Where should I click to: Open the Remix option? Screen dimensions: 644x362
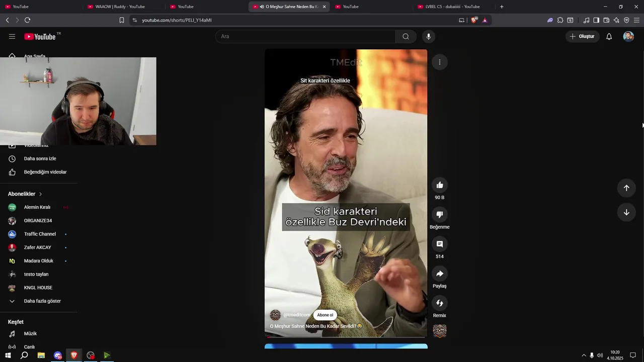(x=440, y=303)
